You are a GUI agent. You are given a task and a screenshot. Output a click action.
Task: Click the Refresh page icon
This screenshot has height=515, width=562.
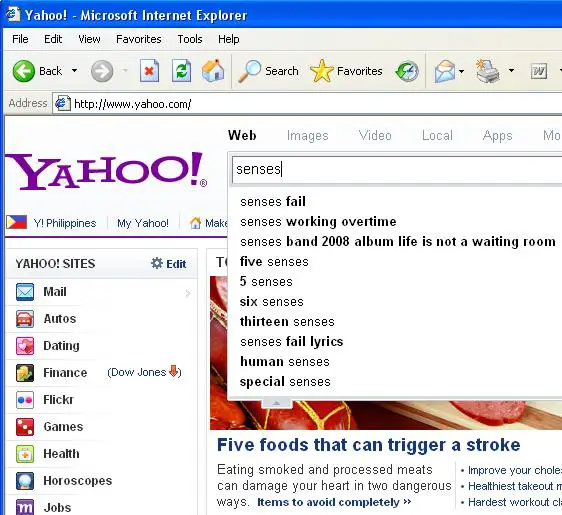(181, 71)
